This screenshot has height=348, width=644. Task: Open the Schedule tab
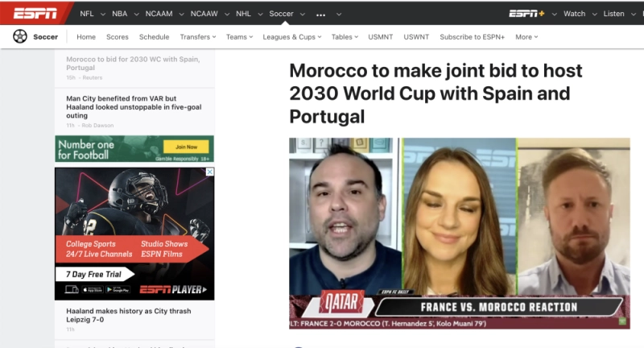(154, 37)
